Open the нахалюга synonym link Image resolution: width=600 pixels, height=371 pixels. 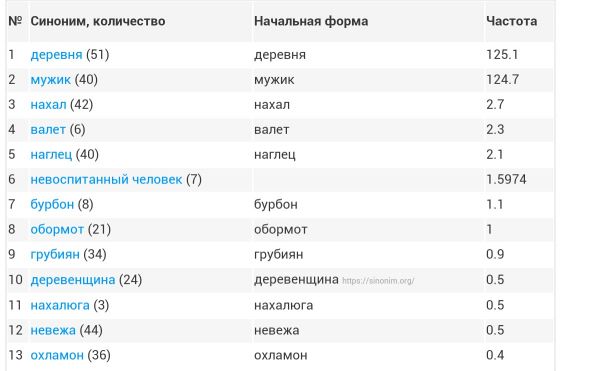[x=60, y=306]
